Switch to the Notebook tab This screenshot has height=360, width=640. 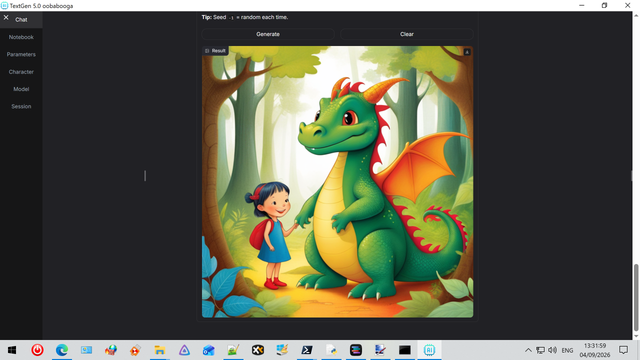[x=21, y=37]
